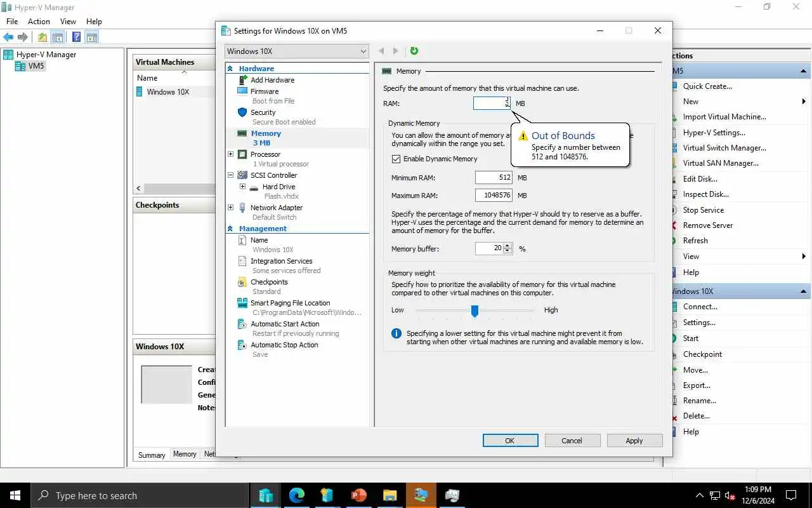
Task: Click the Maximum RAM input field
Action: coord(494,196)
